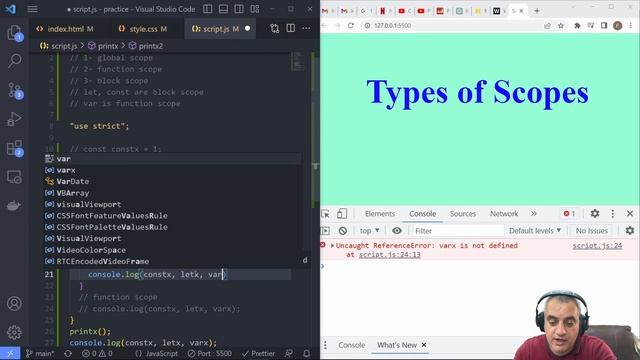Image resolution: width=640 pixels, height=360 pixels.
Task: Click Port : 5500 Live Server status
Action: [210, 353]
